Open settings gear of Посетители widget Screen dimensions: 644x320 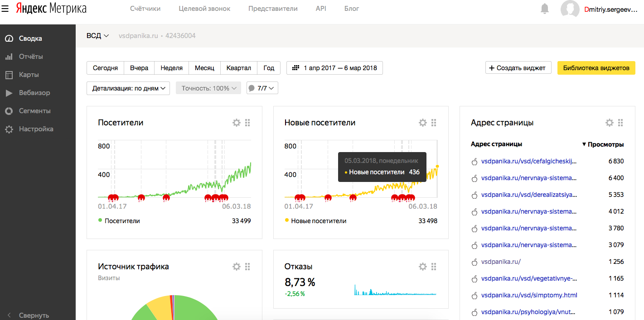tap(236, 123)
